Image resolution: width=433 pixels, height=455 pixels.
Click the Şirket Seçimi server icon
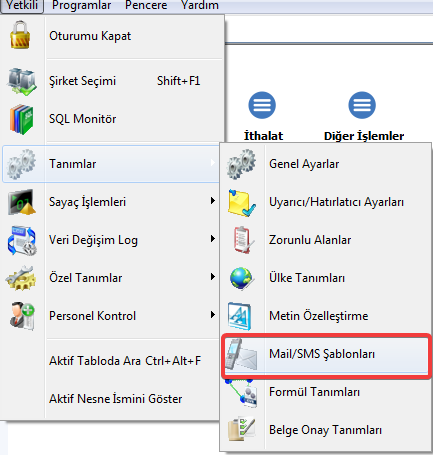click(x=22, y=82)
